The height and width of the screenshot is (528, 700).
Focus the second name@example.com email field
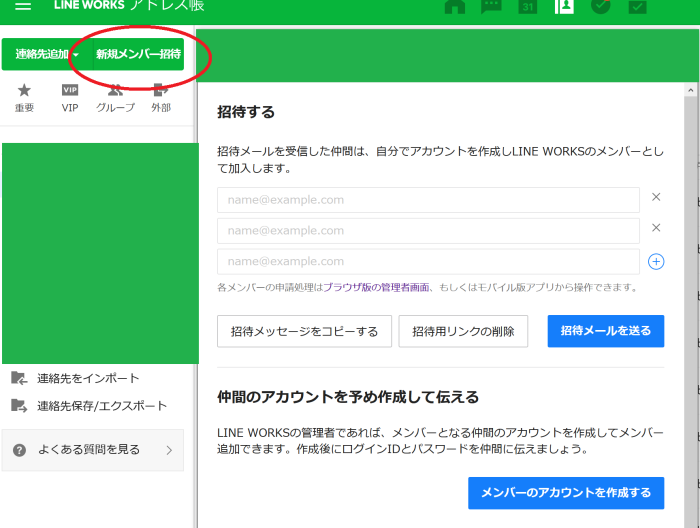click(x=428, y=231)
